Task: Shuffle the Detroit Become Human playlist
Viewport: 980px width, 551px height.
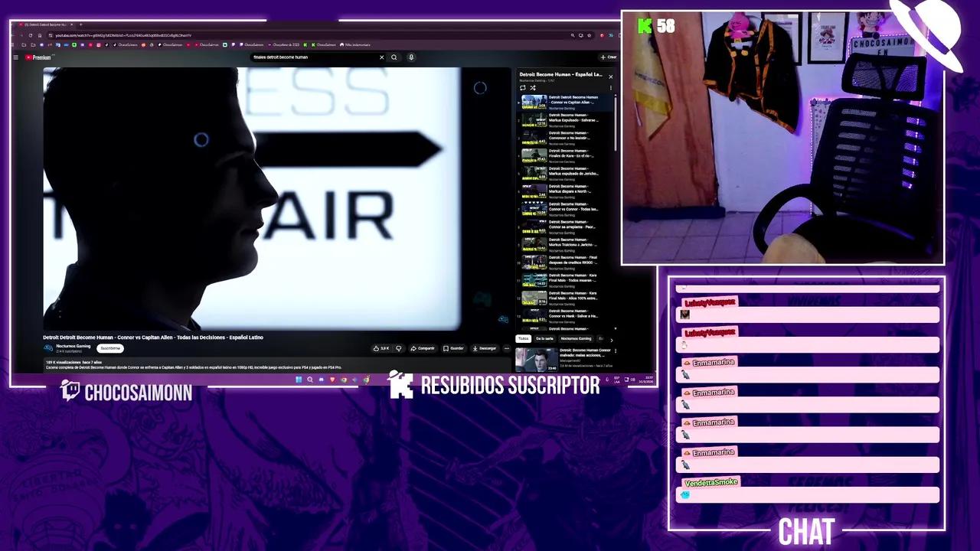Action: tap(533, 87)
